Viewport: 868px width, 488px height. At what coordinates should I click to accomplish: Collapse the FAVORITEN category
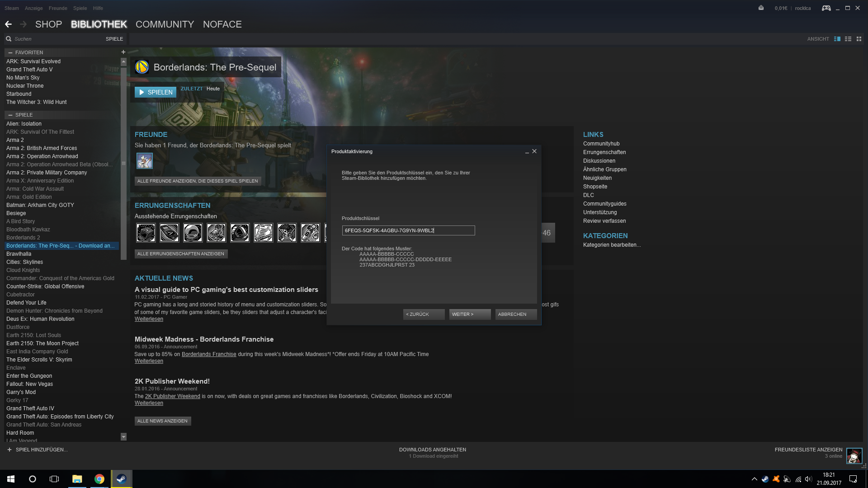point(10,52)
